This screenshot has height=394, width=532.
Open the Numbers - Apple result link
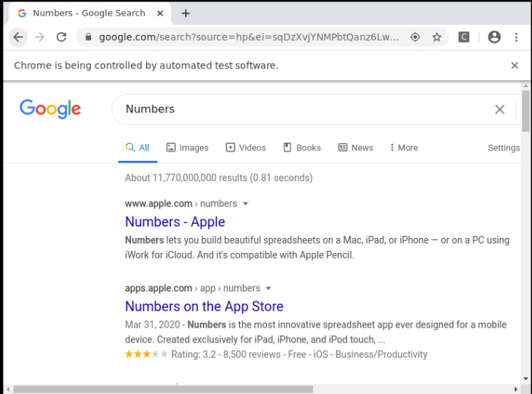[174, 222]
